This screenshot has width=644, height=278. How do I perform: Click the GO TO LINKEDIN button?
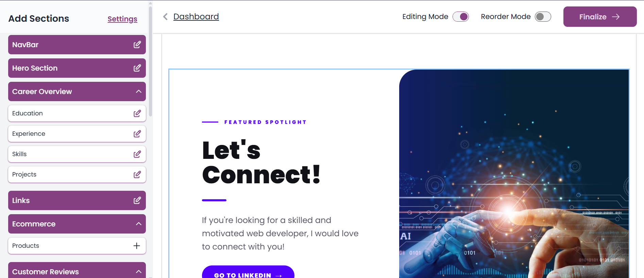coord(248,274)
